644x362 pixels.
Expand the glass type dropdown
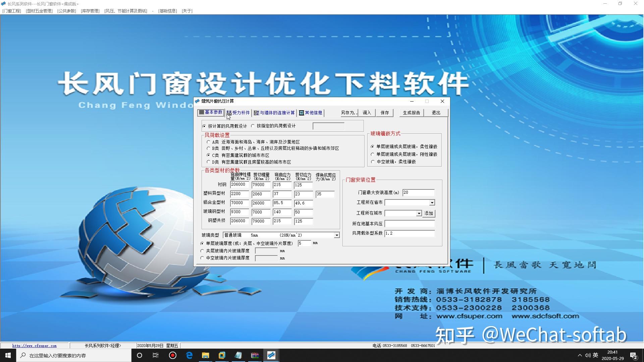(x=337, y=235)
